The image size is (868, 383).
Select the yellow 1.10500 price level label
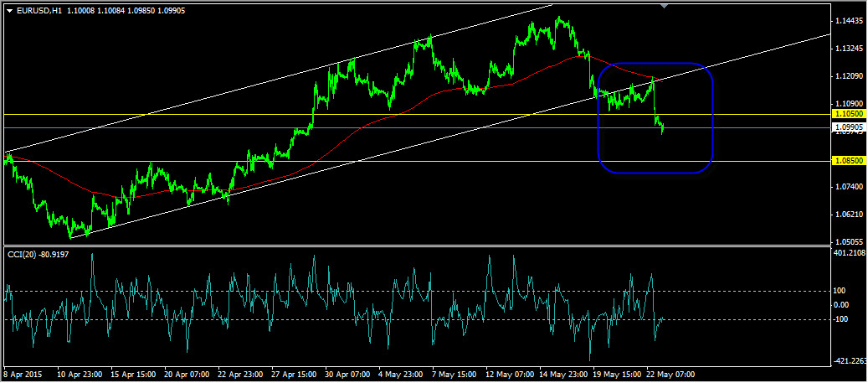coord(850,114)
